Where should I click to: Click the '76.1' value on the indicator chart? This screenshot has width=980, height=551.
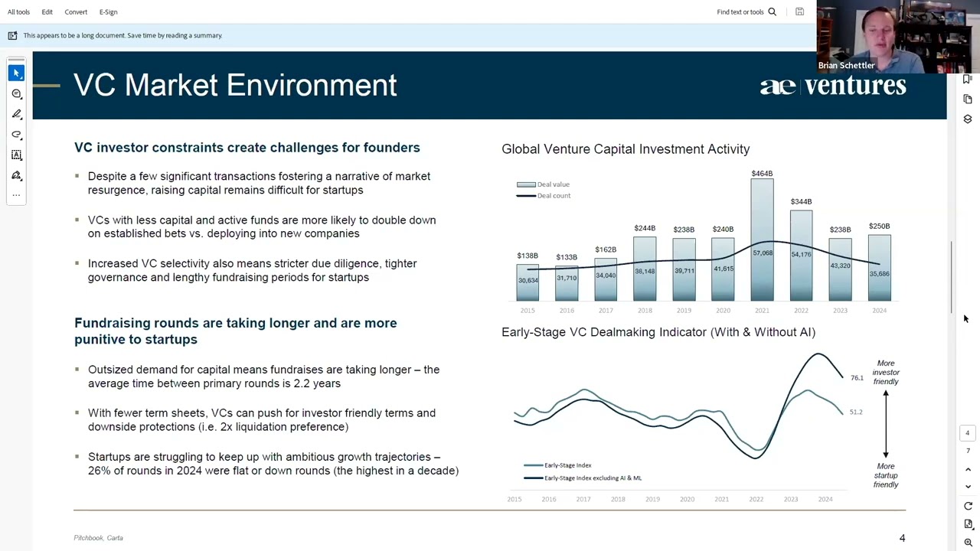pos(857,378)
